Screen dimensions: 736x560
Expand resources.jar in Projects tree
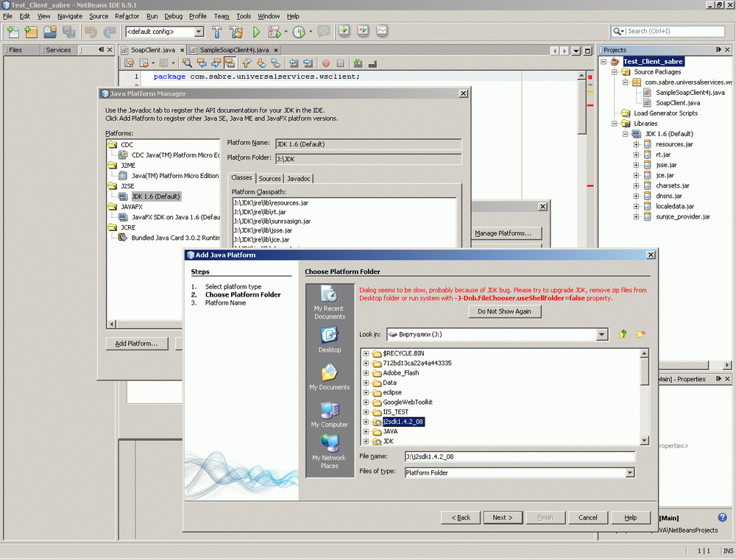[x=637, y=144]
